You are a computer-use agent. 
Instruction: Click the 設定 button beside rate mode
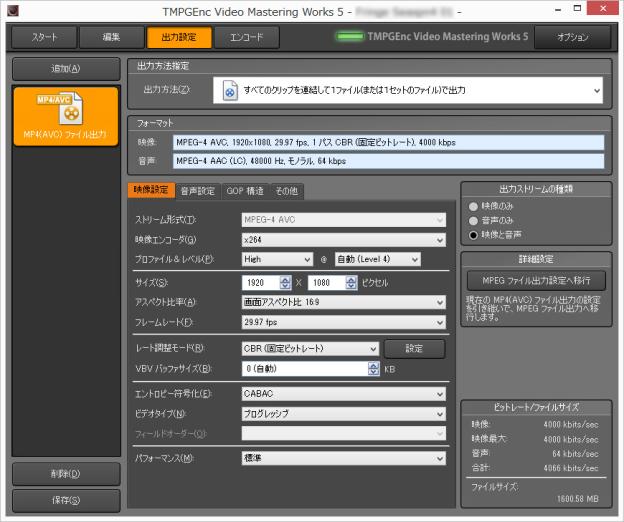click(414, 349)
